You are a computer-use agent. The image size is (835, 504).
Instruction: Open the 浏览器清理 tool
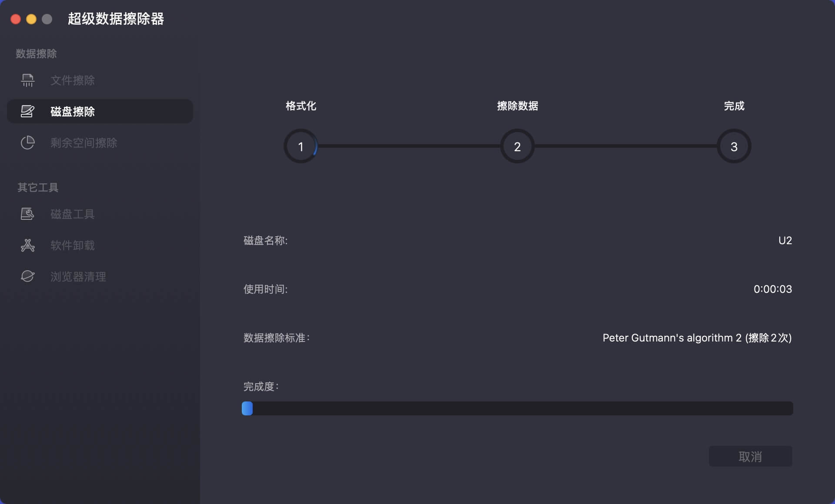click(x=78, y=277)
